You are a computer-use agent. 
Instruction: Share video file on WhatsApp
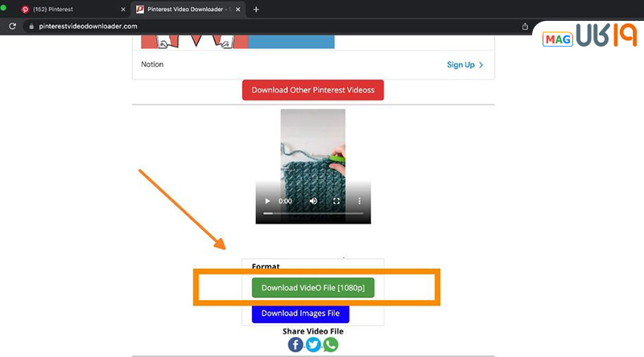330,344
